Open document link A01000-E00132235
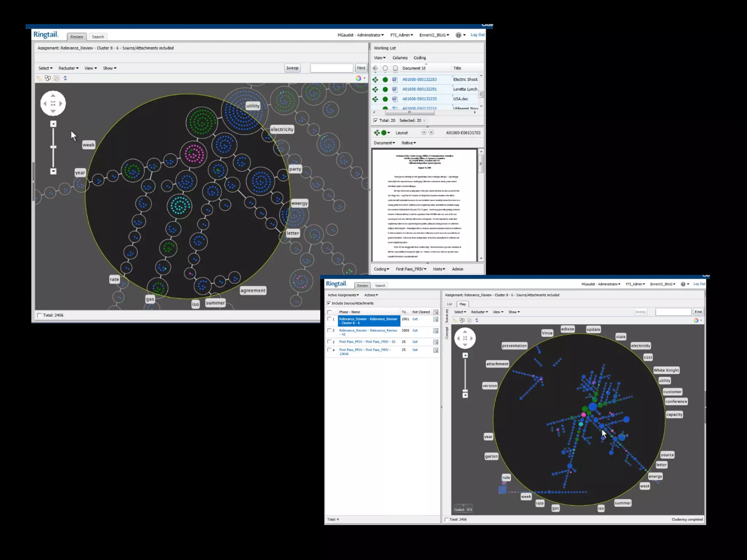 [419, 99]
